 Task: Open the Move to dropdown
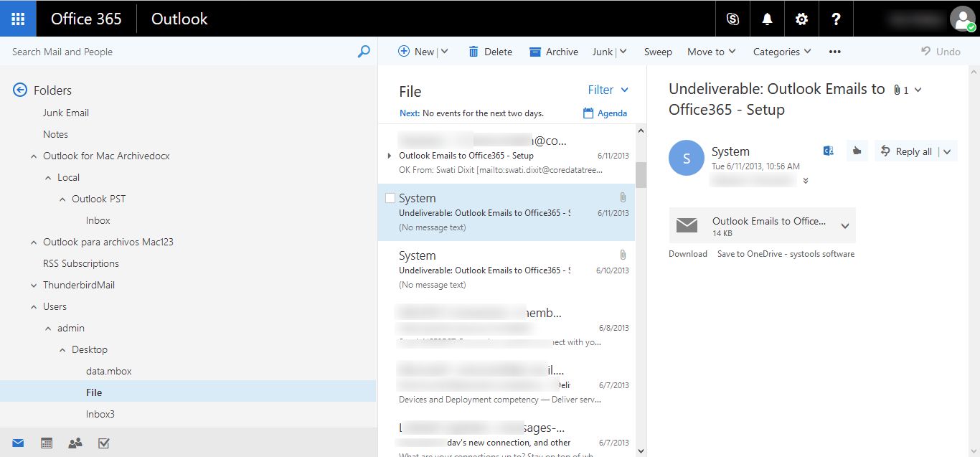tap(711, 52)
